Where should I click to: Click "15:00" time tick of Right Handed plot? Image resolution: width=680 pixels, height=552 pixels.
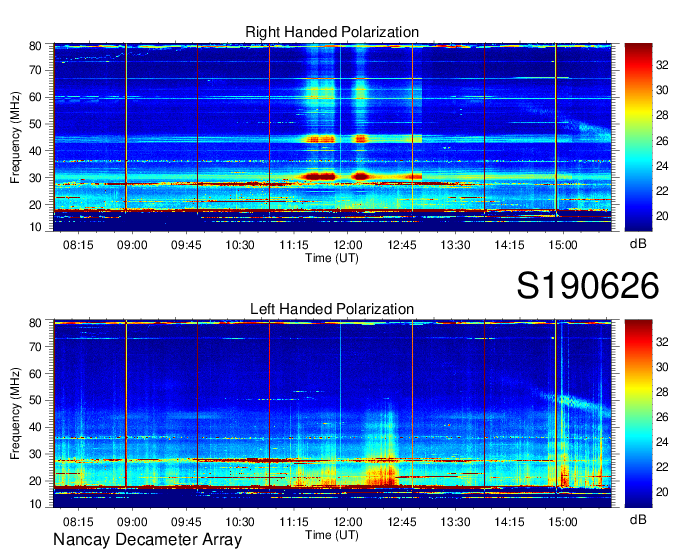pyautogui.click(x=563, y=245)
